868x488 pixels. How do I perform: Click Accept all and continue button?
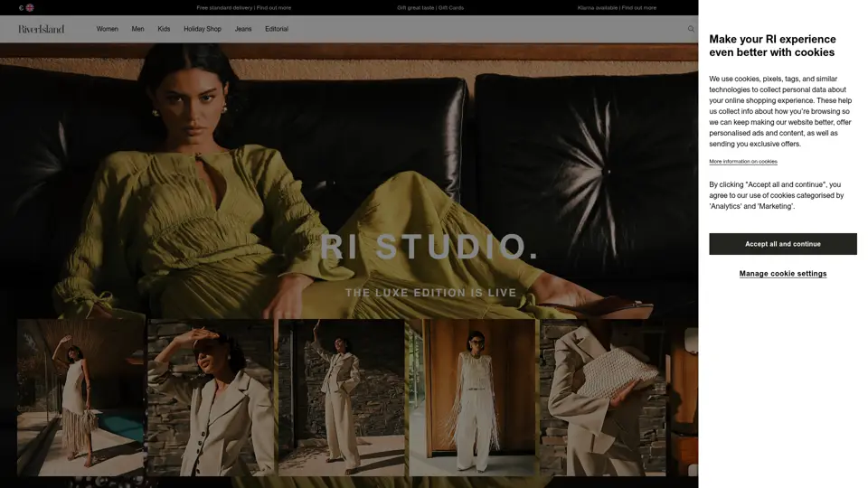783,244
